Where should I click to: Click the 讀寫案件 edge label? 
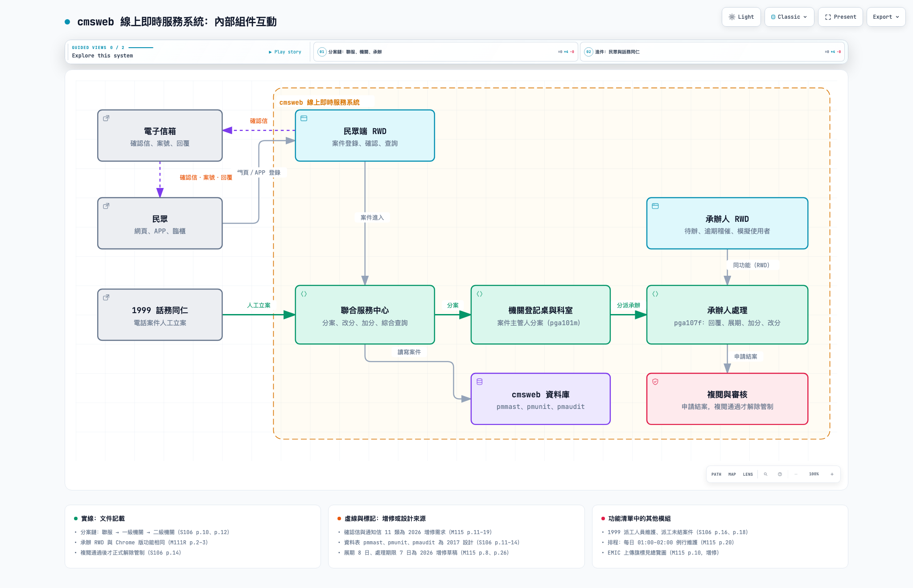point(409,352)
